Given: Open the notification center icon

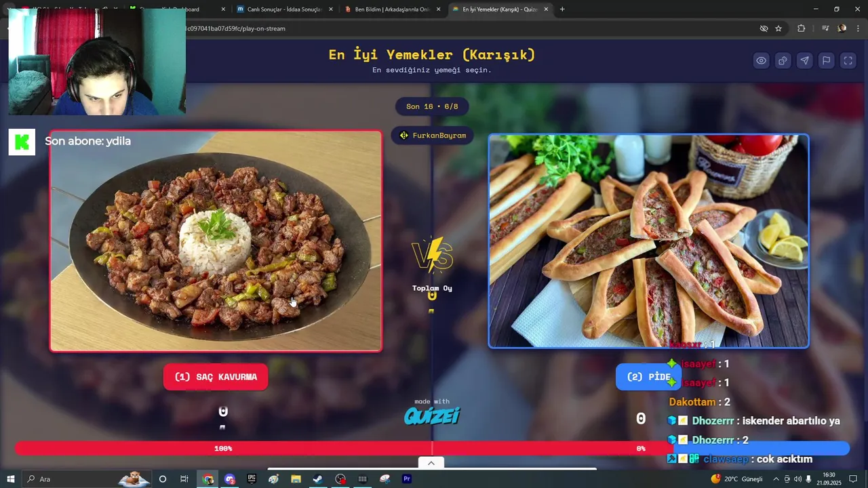Looking at the screenshot, I should [x=853, y=479].
